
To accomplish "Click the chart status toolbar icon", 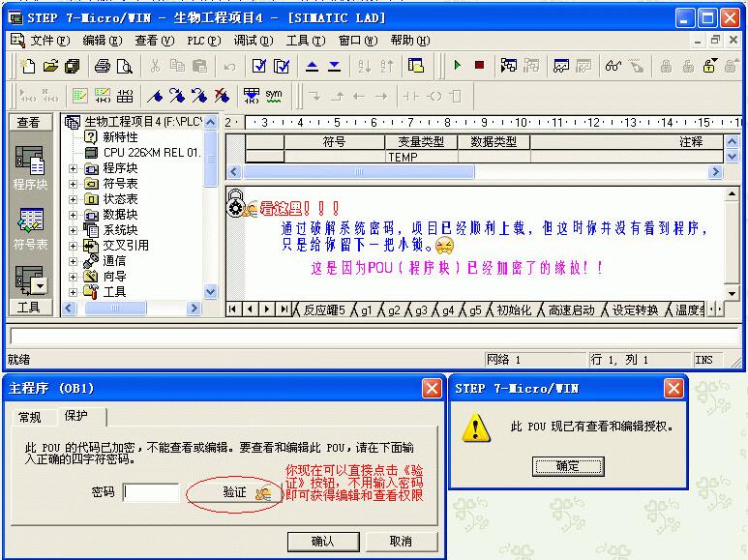I will pos(561,66).
